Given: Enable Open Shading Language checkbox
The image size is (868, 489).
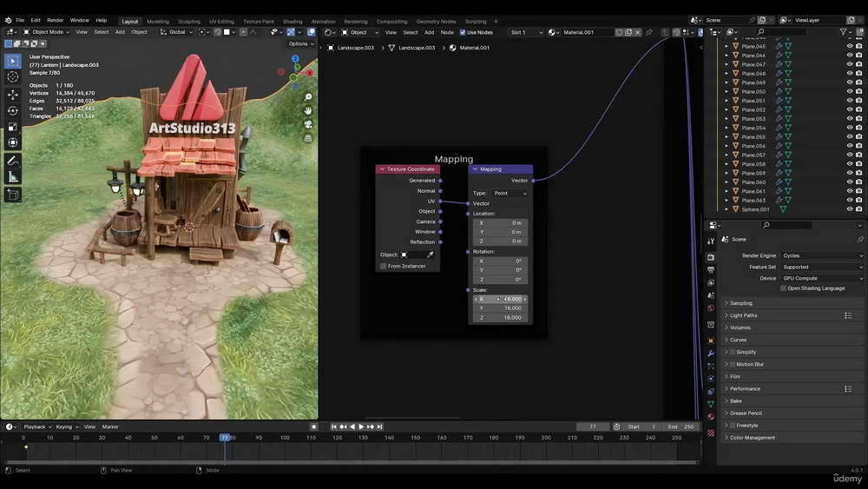Looking at the screenshot, I should coord(783,288).
